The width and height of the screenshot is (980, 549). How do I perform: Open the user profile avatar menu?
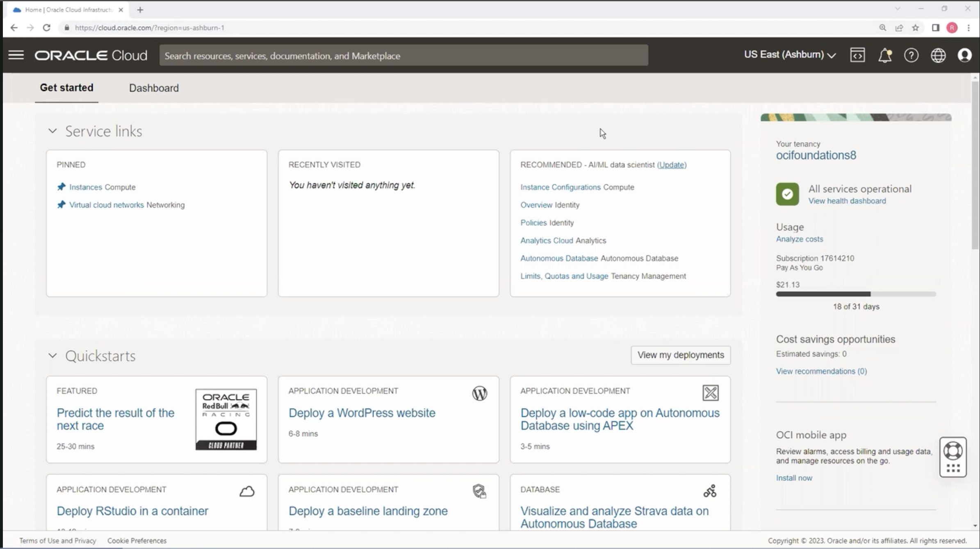point(964,55)
